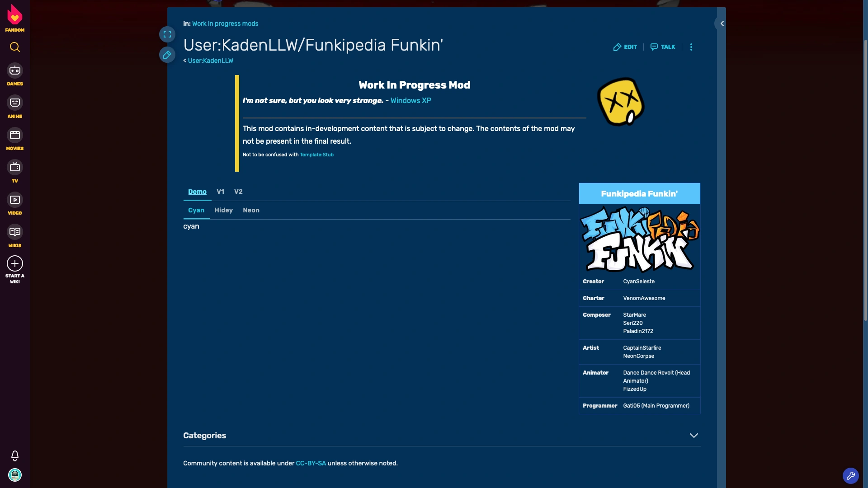Expand the Categories section chevron

pyautogui.click(x=693, y=436)
